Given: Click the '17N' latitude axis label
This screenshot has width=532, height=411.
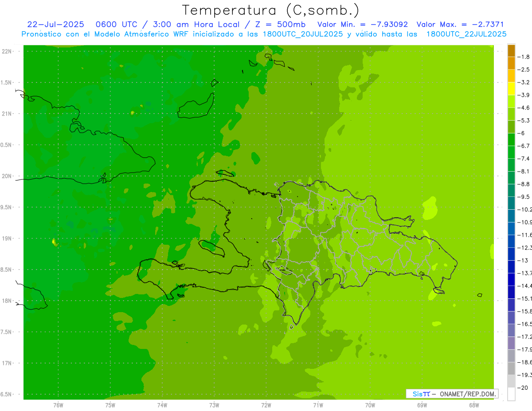Looking at the screenshot, I should [8, 363].
